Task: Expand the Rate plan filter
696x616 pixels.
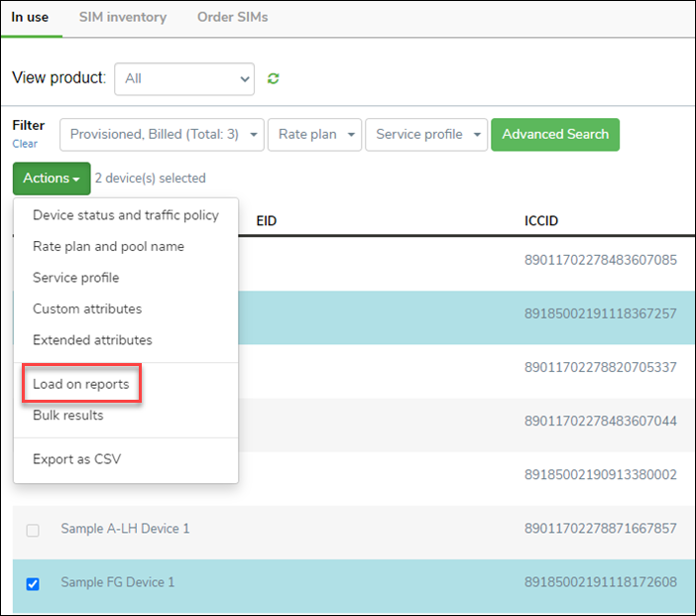Action: (314, 135)
